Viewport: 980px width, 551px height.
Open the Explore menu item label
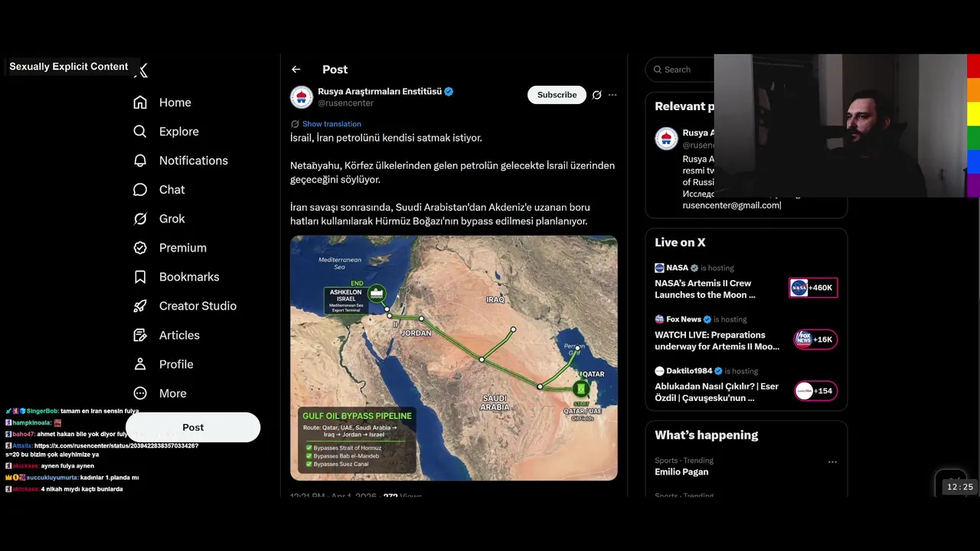pyautogui.click(x=179, y=132)
